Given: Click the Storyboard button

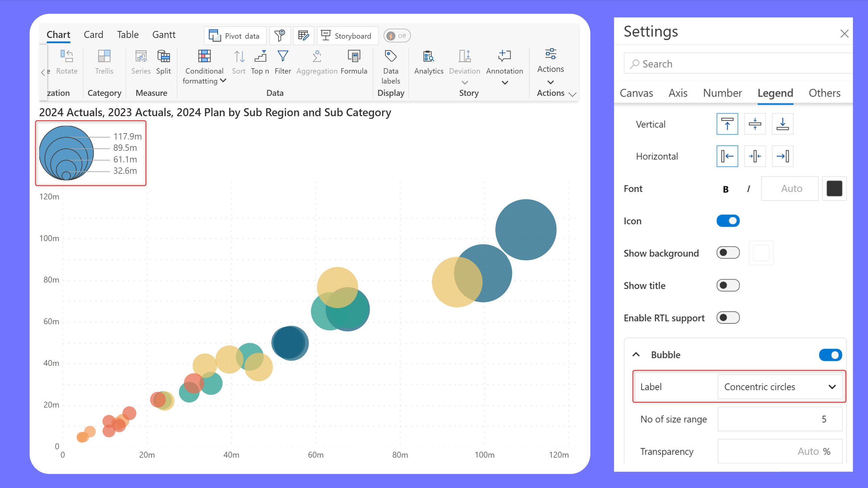Looking at the screenshot, I should [347, 36].
